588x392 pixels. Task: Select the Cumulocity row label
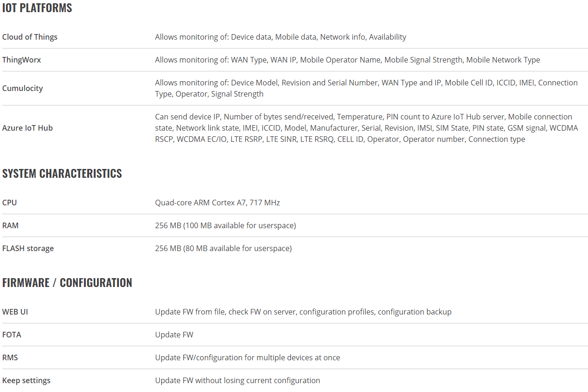22,88
